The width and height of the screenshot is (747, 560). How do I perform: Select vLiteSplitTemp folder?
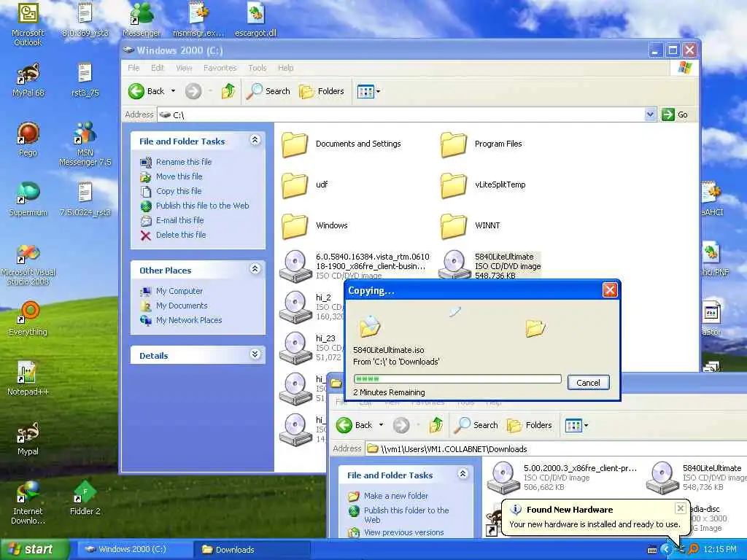(x=483, y=184)
